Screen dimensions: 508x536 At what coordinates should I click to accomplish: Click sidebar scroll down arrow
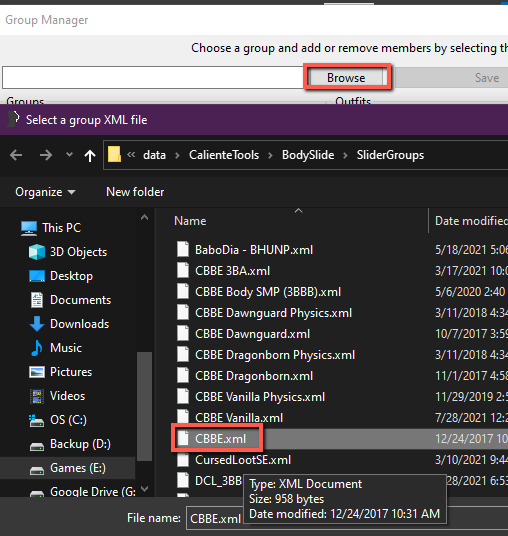[x=145, y=489]
